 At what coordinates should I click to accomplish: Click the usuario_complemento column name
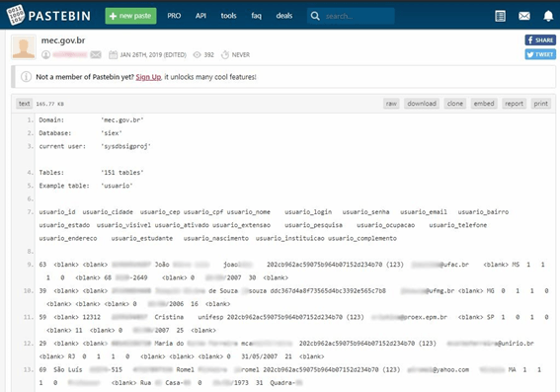(x=362, y=239)
